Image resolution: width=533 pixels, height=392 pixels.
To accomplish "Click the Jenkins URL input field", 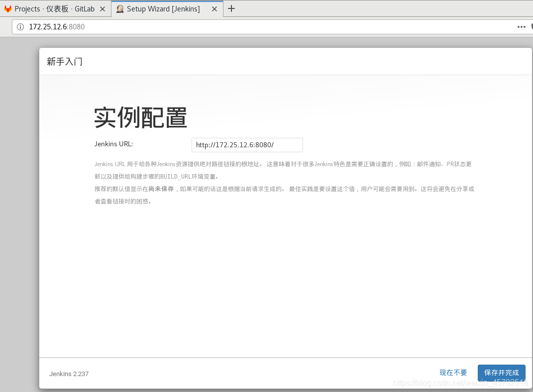I will tap(247, 145).
